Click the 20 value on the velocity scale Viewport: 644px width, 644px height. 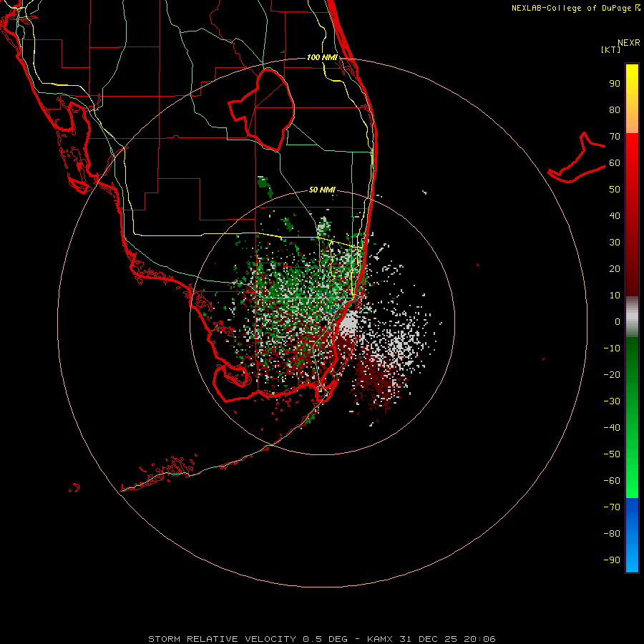[615, 269]
